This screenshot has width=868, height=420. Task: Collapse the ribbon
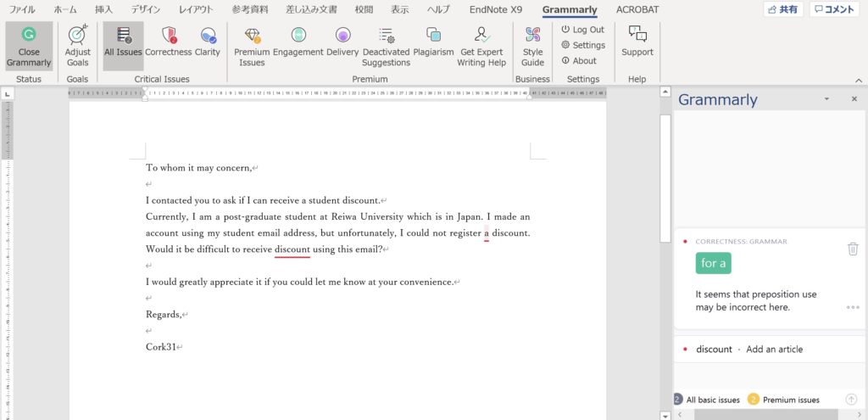[859, 81]
